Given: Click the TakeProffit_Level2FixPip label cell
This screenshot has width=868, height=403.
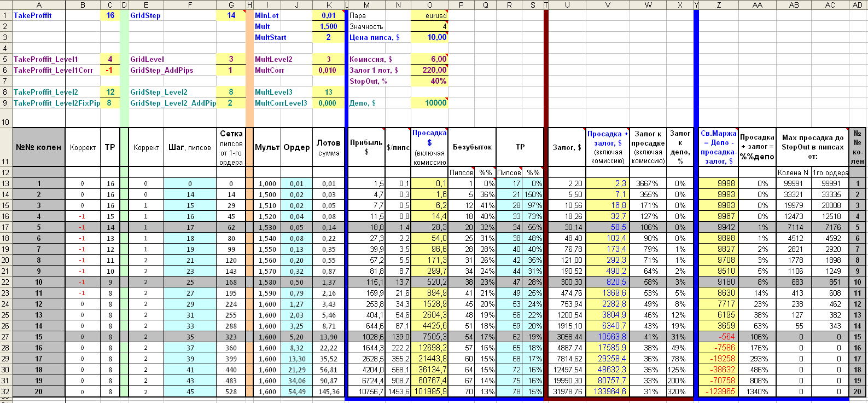Looking at the screenshot, I should click(56, 103).
